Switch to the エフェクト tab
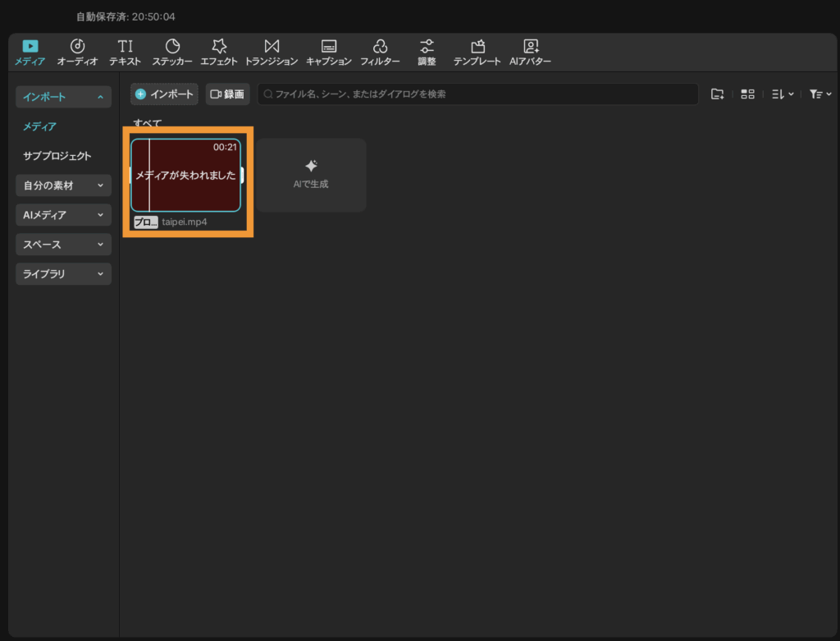The image size is (840, 641). pos(218,53)
